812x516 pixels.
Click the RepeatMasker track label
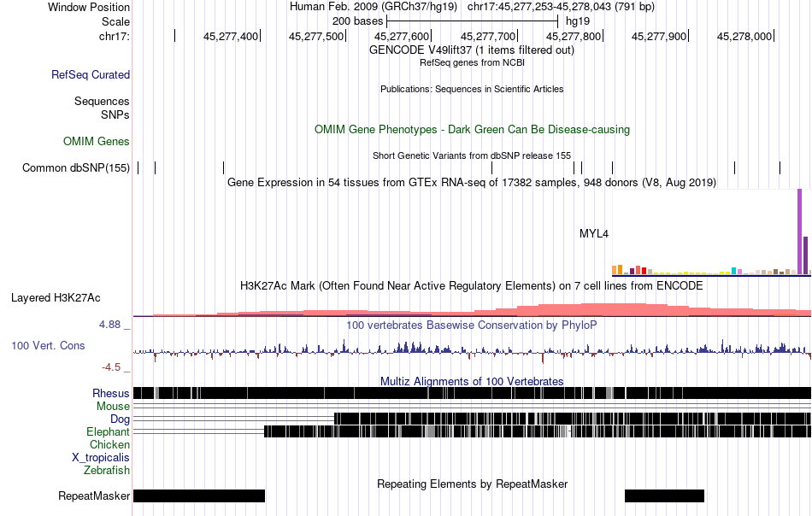click(94, 495)
